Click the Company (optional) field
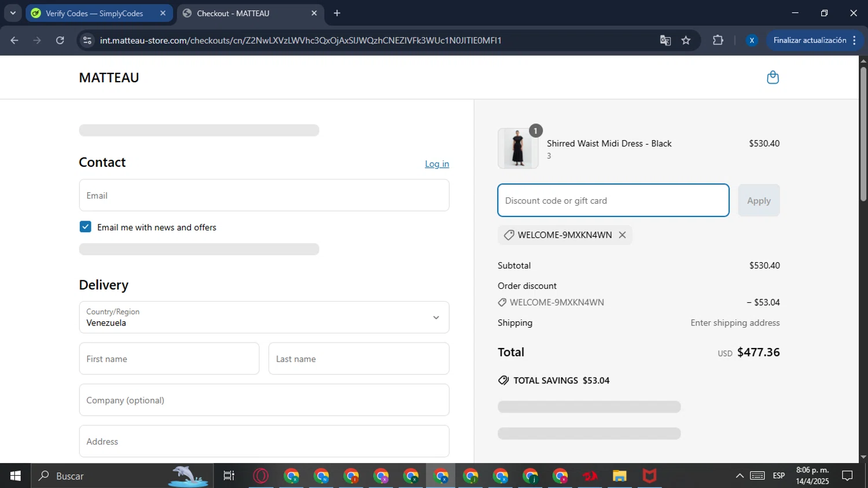The height and width of the screenshot is (488, 868). click(264, 400)
